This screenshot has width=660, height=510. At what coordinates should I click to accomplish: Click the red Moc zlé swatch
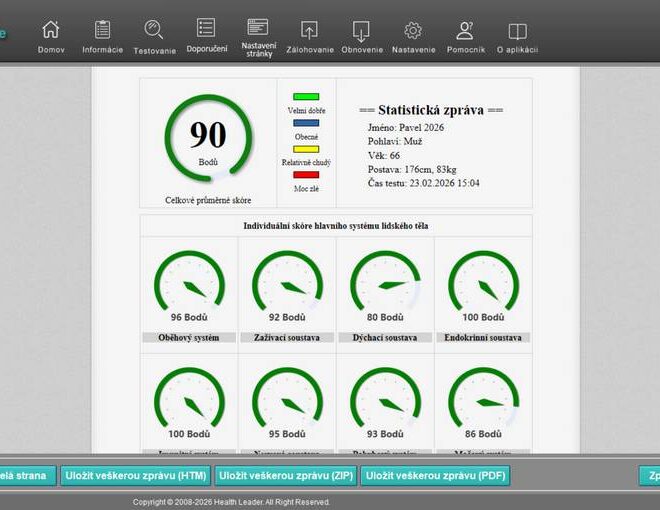click(x=306, y=175)
